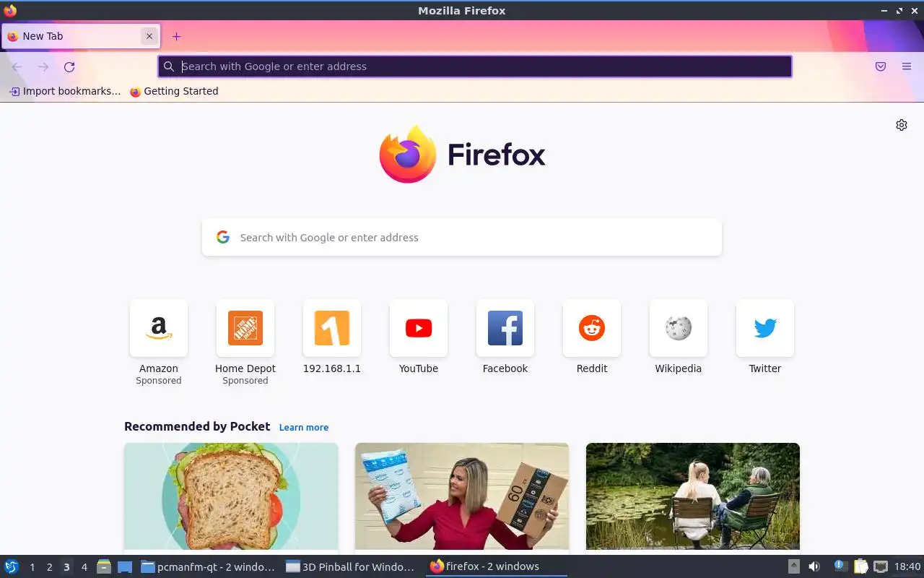Click the Save to Pocket toolbar icon

(x=881, y=66)
